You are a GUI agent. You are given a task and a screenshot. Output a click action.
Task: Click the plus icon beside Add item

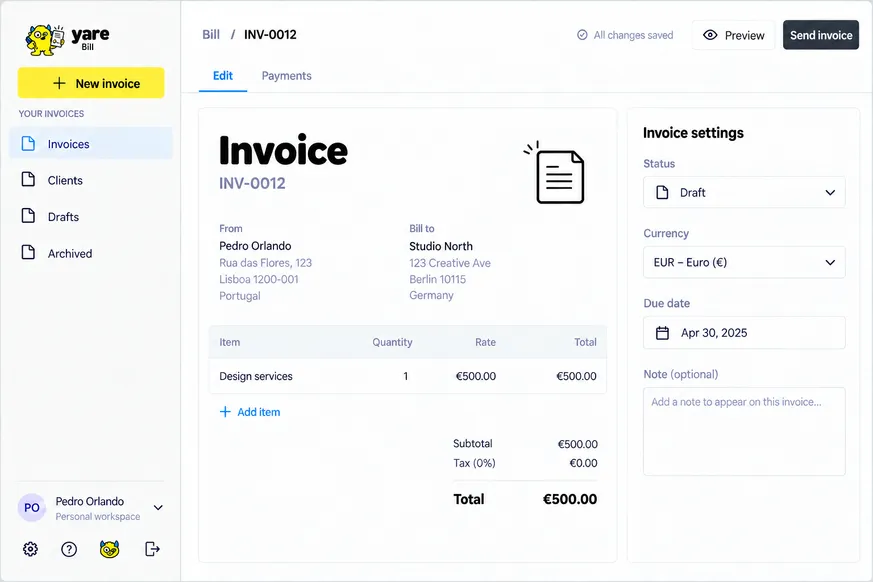(x=225, y=412)
